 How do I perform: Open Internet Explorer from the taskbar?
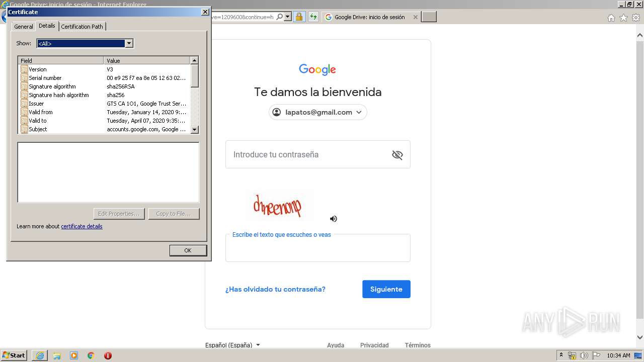pyautogui.click(x=40, y=355)
